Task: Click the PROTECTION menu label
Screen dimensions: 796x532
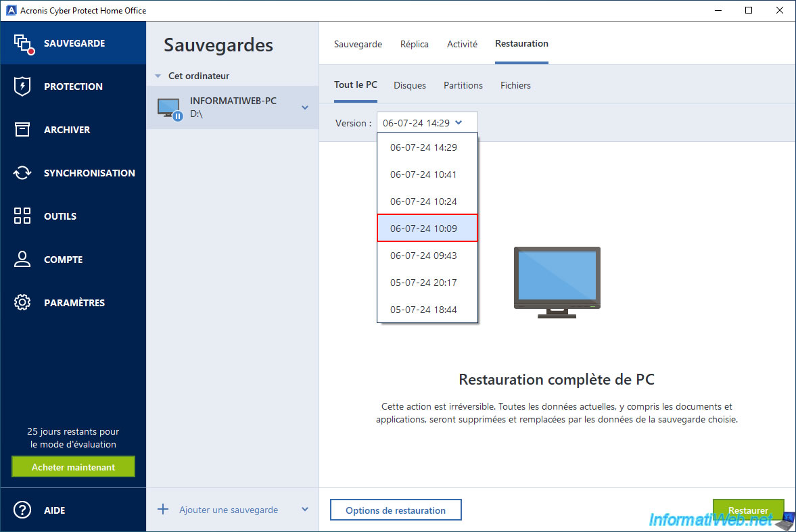Action: point(73,87)
